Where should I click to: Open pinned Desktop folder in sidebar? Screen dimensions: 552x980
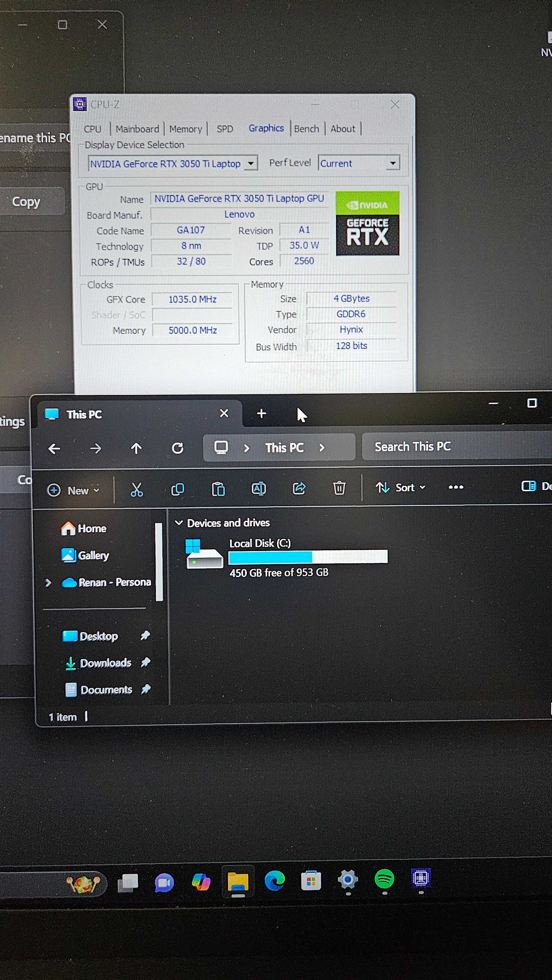[x=90, y=636]
